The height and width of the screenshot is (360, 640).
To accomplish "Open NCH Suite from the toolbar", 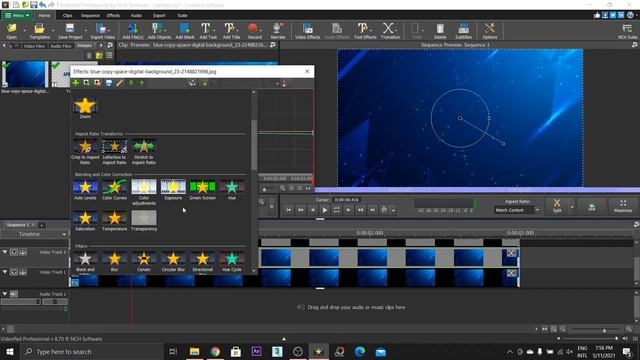I will 627,31.
